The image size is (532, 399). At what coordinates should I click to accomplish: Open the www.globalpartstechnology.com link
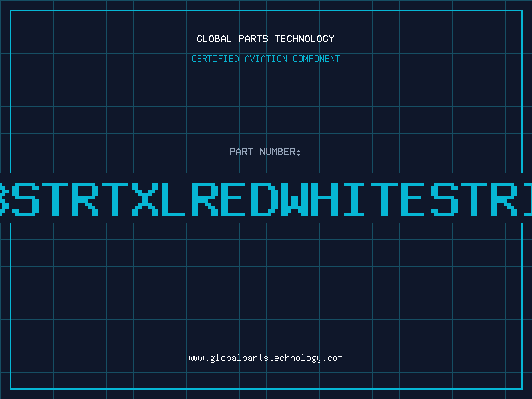pos(265,358)
